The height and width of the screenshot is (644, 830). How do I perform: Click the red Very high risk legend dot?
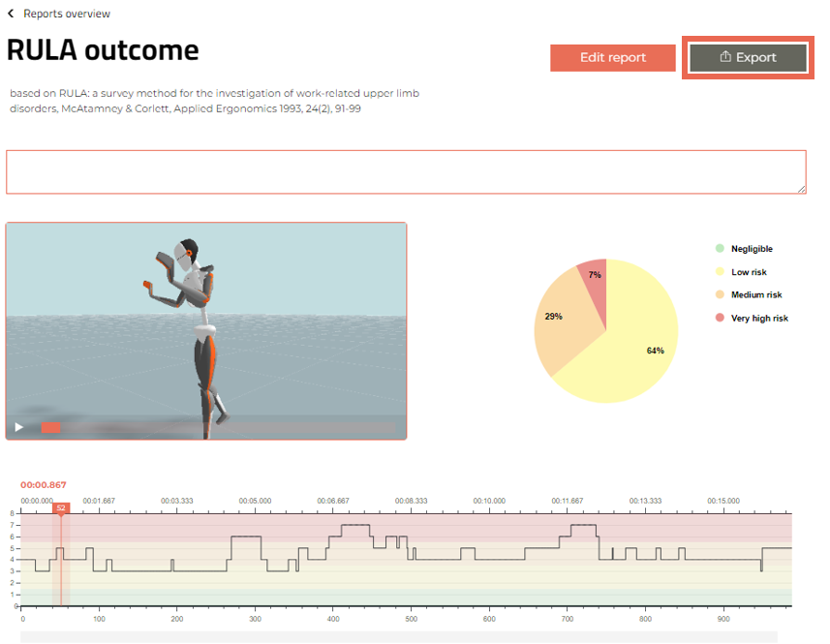coord(718,318)
